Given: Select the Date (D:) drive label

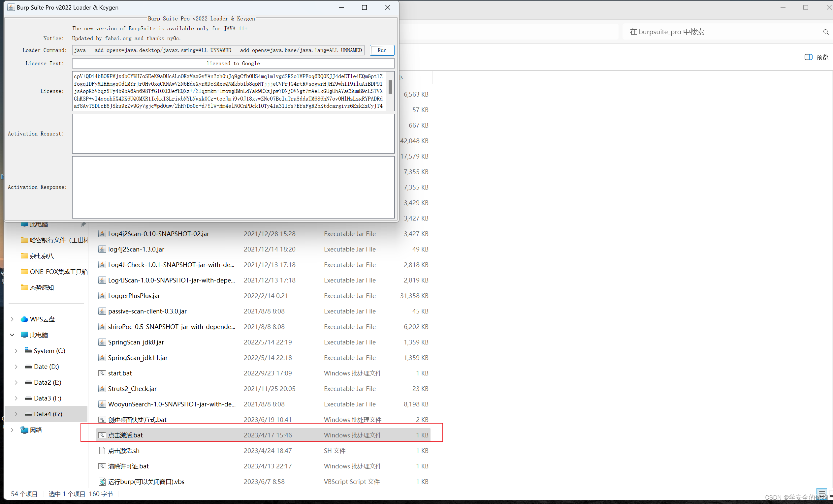Looking at the screenshot, I should coord(46,367).
